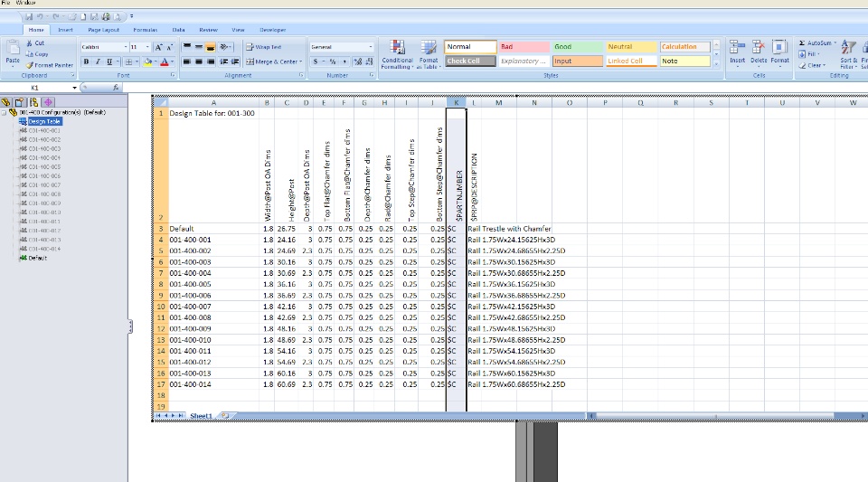Switch to the Page Layout ribbon tab
Screen dimensions: 868x482
(103, 30)
